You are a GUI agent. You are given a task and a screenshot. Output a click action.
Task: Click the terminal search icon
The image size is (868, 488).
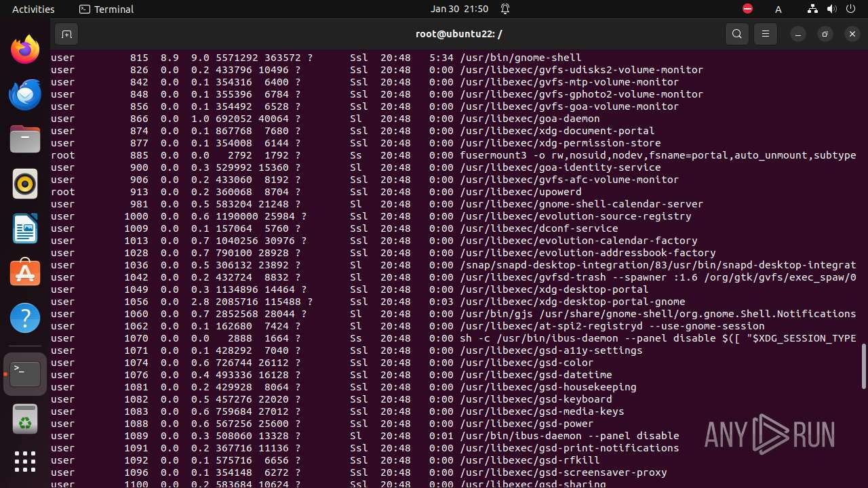click(x=737, y=34)
